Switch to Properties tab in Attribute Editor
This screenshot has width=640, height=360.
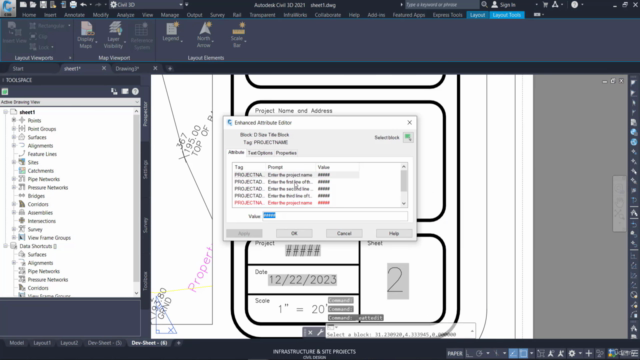286,153
